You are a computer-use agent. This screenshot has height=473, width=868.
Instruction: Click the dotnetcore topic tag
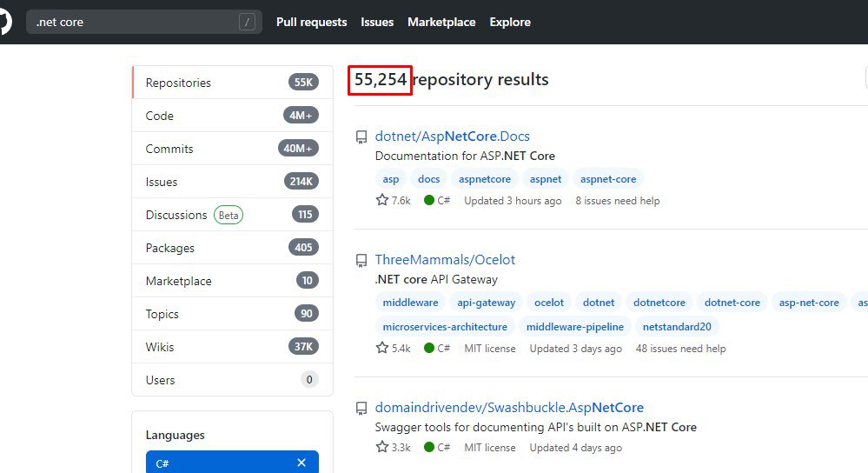click(x=659, y=303)
